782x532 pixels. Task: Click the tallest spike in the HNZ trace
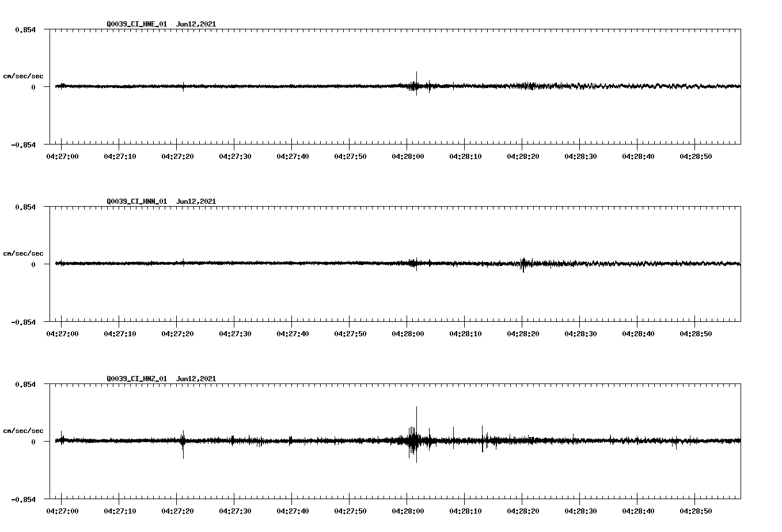tap(416, 434)
